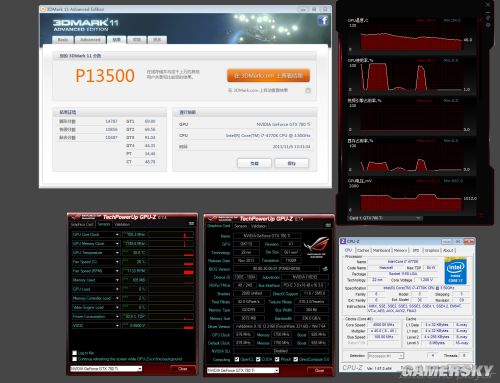Open GPU selector dropdown in Sensors window
Image resolution: width=500 pixels, height=383 pixels.
pyautogui.click(x=106, y=369)
